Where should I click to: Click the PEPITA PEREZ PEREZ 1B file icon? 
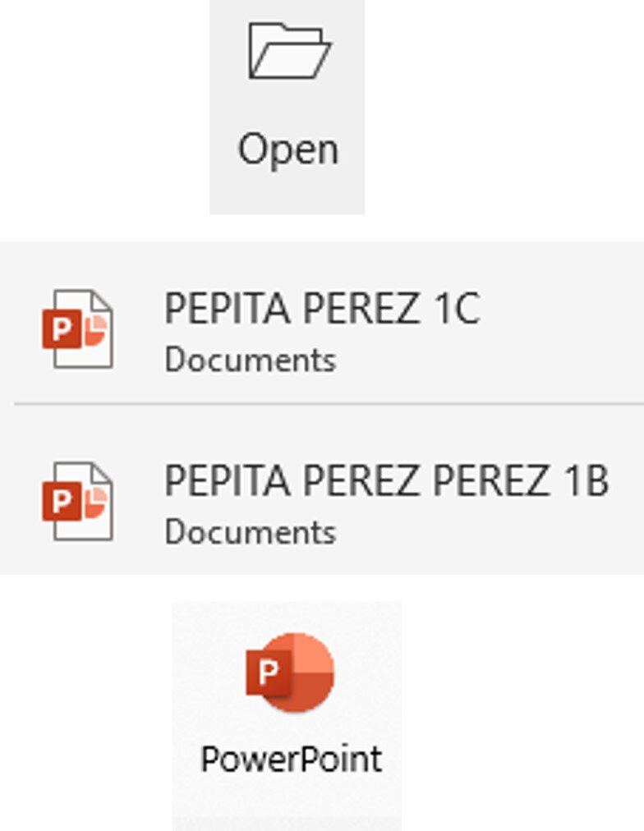pos(78,501)
